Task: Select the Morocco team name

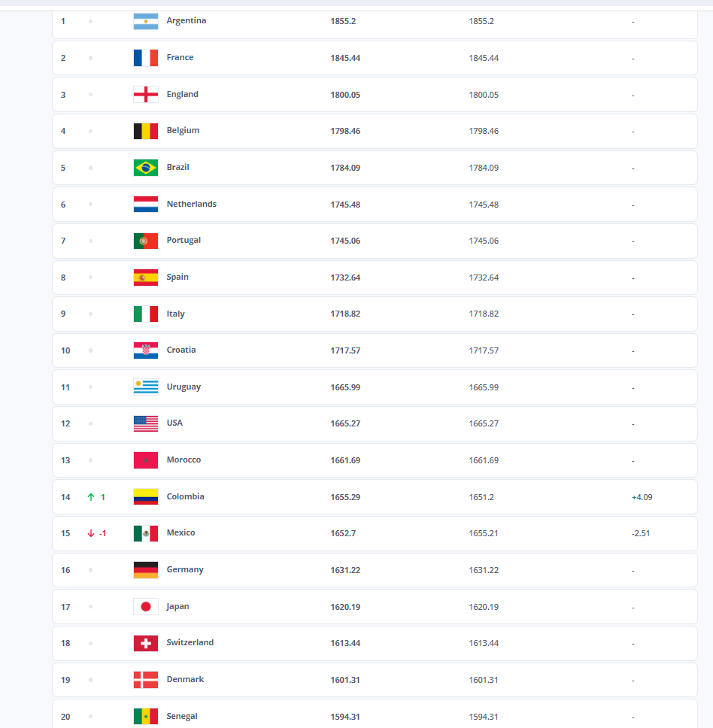Action: 184,460
